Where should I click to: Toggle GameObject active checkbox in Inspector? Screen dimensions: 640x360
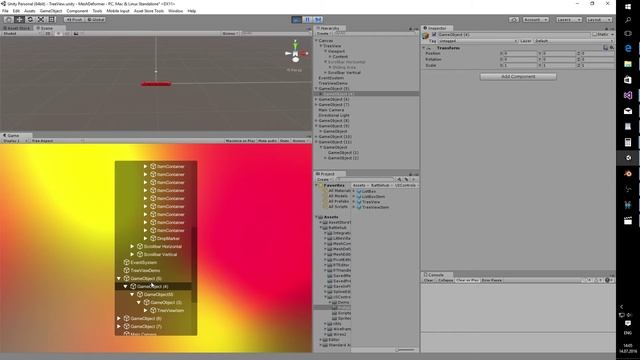point(434,35)
